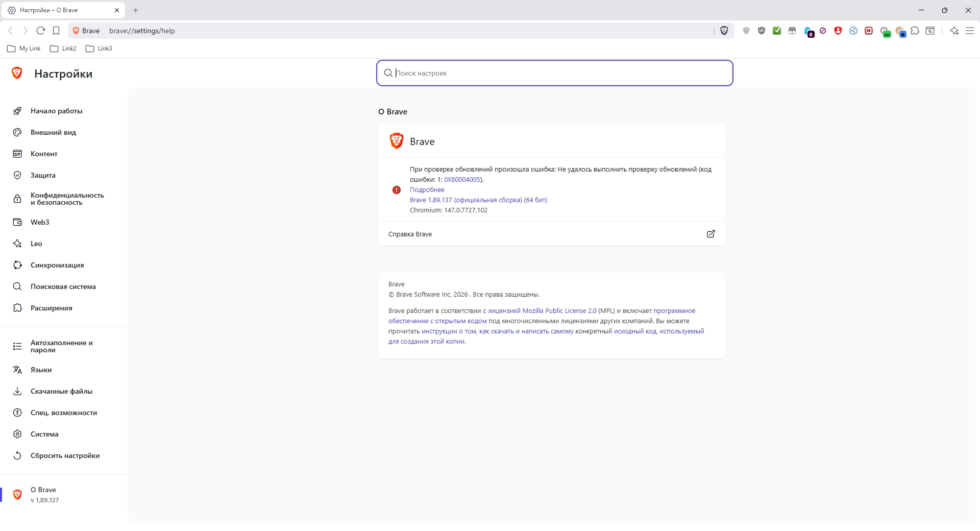Expand the My Link bookmarks folder
This screenshot has height=531, width=980.
coord(24,49)
